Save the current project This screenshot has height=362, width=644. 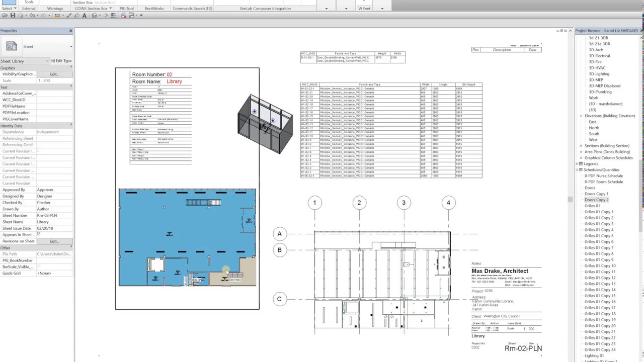click(13, 16)
